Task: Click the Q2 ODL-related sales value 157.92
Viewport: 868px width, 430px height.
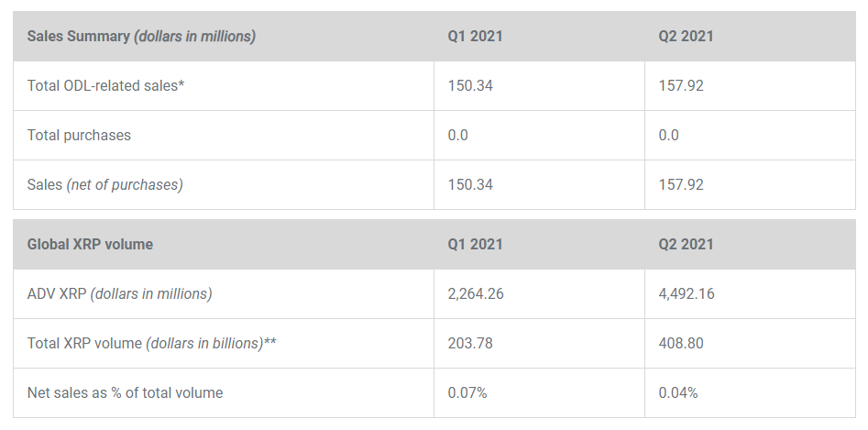Action: [x=681, y=86]
